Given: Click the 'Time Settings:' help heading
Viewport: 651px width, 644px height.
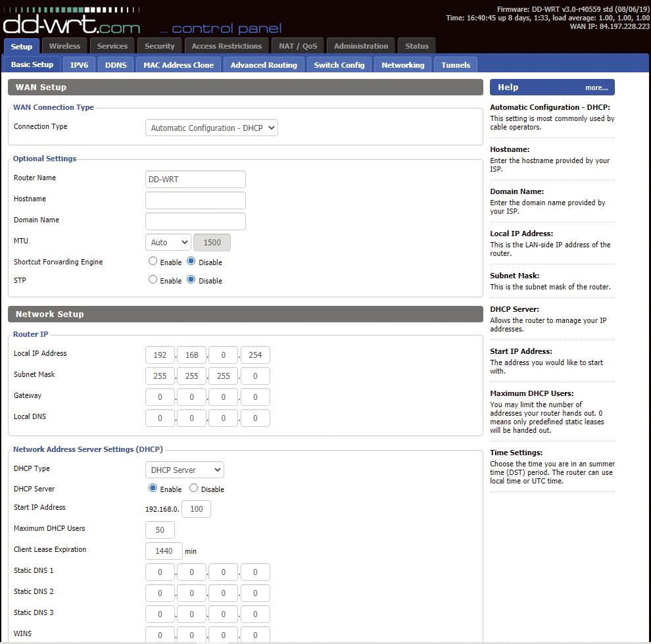Looking at the screenshot, I should (x=516, y=453).
